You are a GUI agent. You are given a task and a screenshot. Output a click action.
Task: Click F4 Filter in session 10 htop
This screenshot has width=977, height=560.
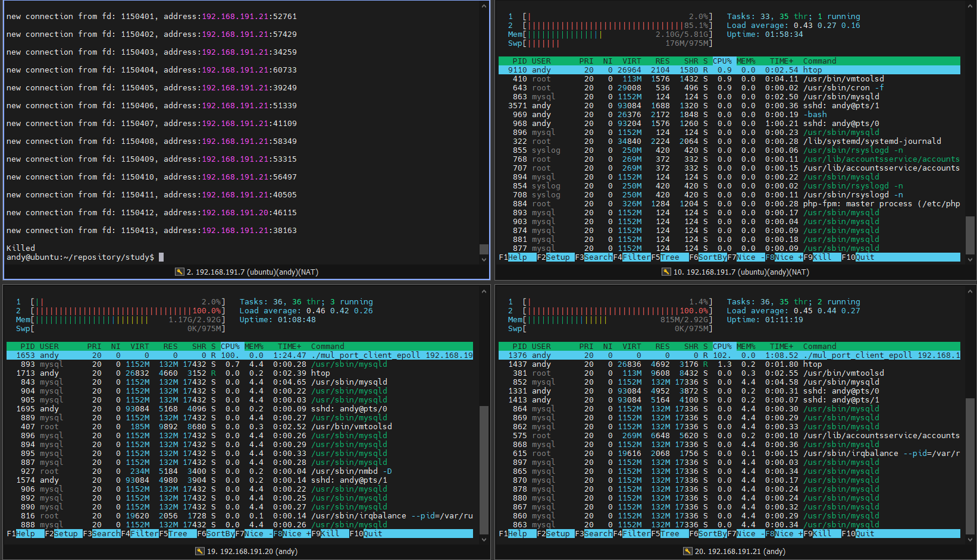(x=632, y=257)
